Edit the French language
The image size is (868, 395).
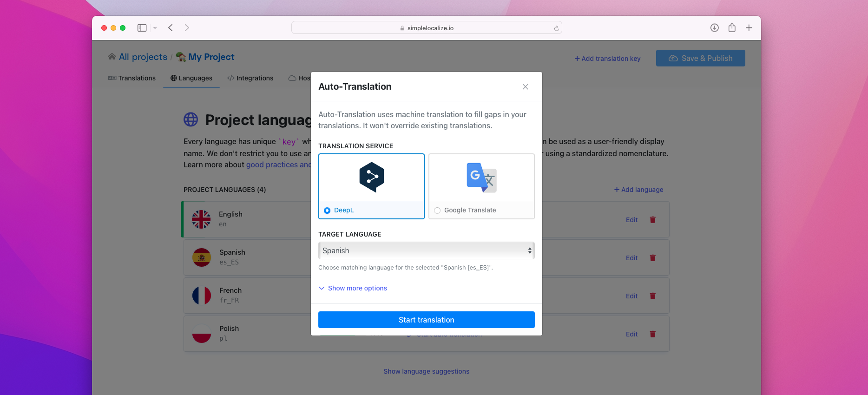click(x=631, y=296)
